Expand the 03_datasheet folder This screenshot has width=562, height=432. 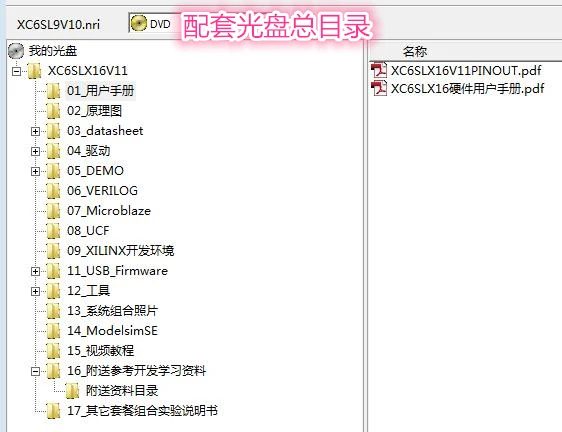(35, 131)
